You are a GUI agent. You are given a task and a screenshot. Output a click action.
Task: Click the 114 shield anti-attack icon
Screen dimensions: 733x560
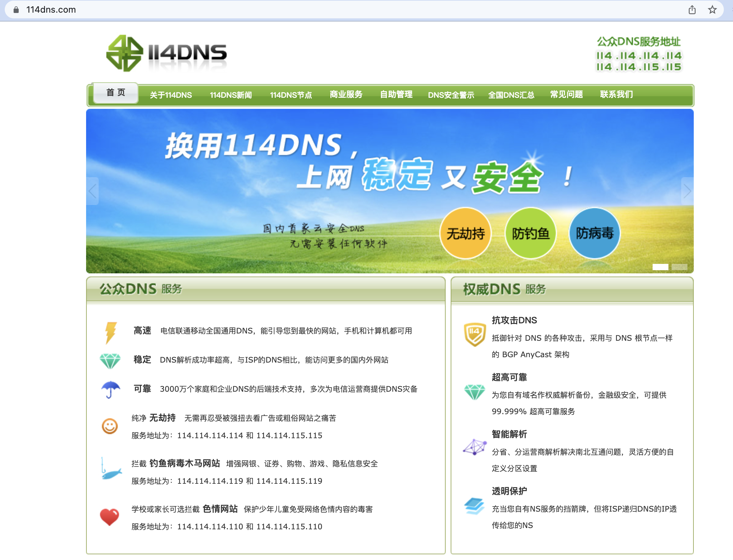tap(474, 334)
